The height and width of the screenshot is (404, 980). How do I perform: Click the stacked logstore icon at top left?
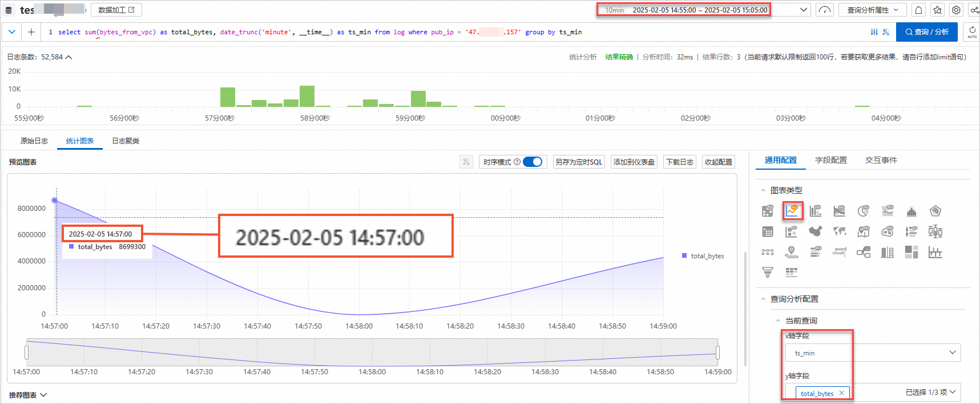click(9, 10)
